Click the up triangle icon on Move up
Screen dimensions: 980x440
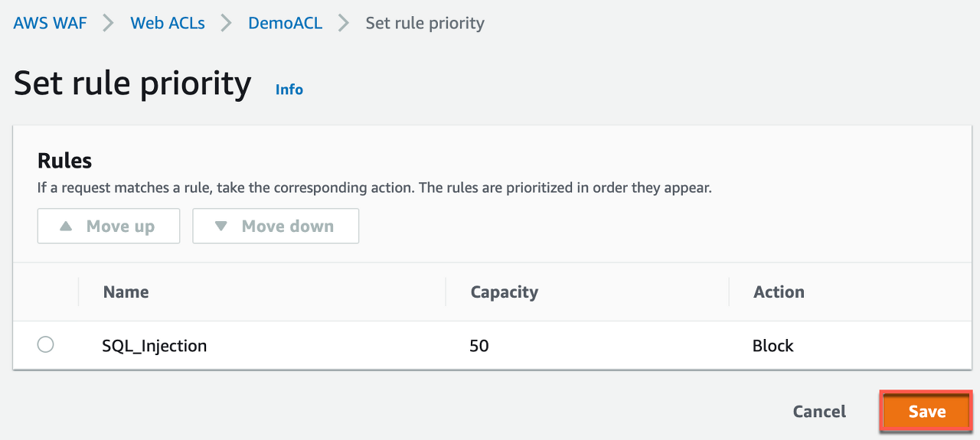click(66, 227)
